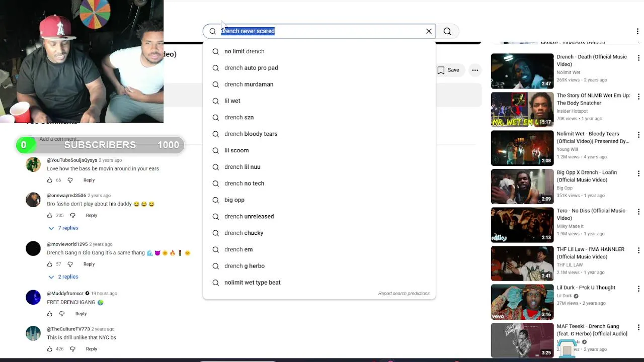Open 'Lil Durk - F*ck U Thought' thumbnail

coord(522,302)
